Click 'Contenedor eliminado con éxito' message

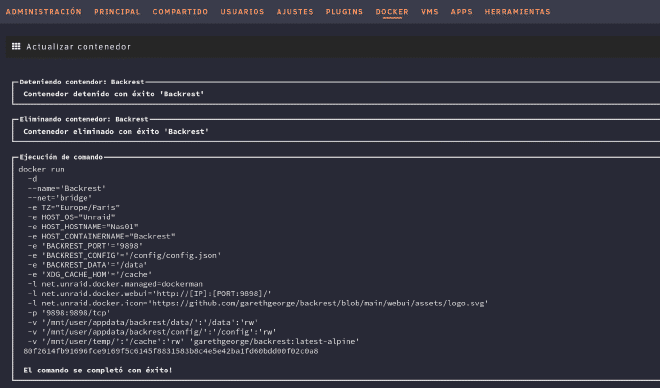[116, 132]
